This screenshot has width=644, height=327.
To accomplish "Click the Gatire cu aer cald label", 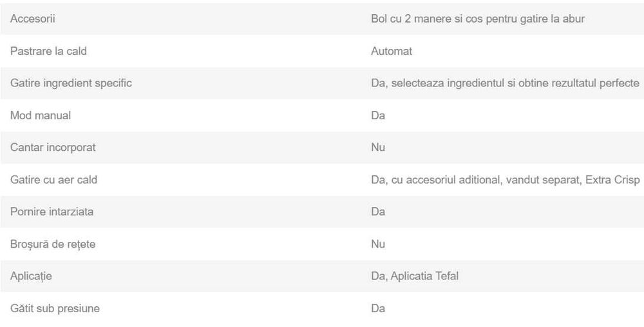I will (53, 179).
